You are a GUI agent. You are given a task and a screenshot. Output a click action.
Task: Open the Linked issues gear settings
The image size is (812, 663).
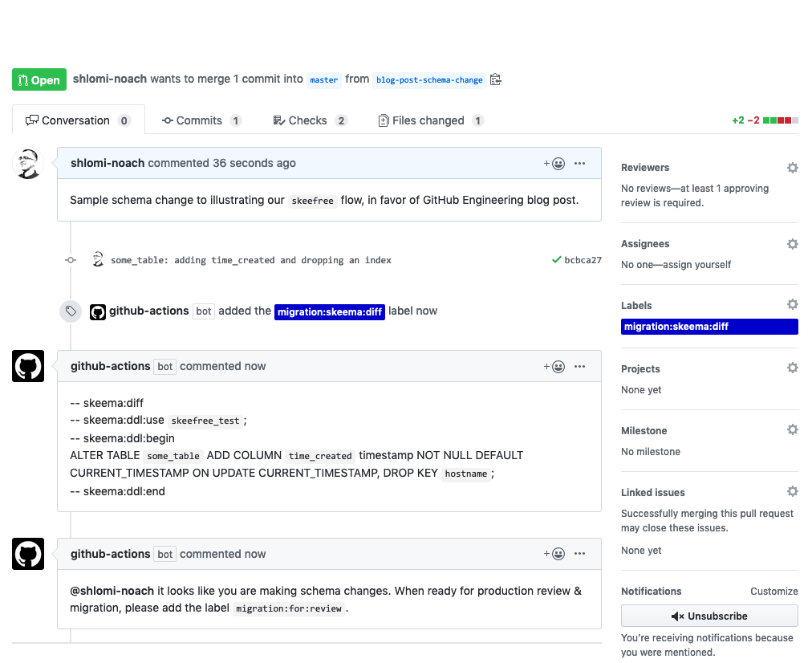tap(792, 491)
